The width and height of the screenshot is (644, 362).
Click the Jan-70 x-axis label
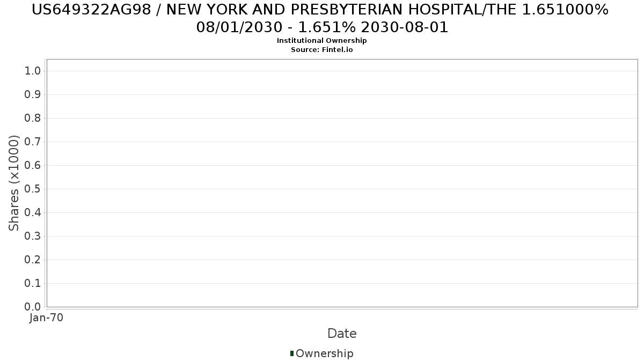46,317
